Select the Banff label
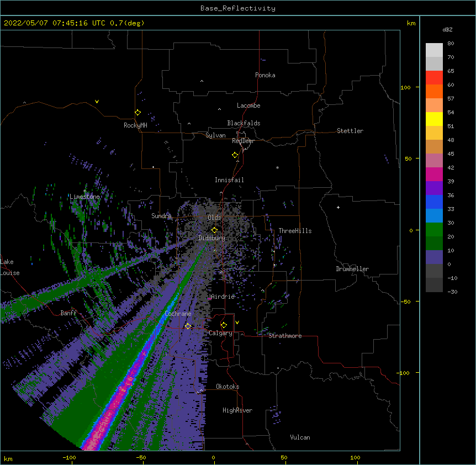 [x=68, y=313]
